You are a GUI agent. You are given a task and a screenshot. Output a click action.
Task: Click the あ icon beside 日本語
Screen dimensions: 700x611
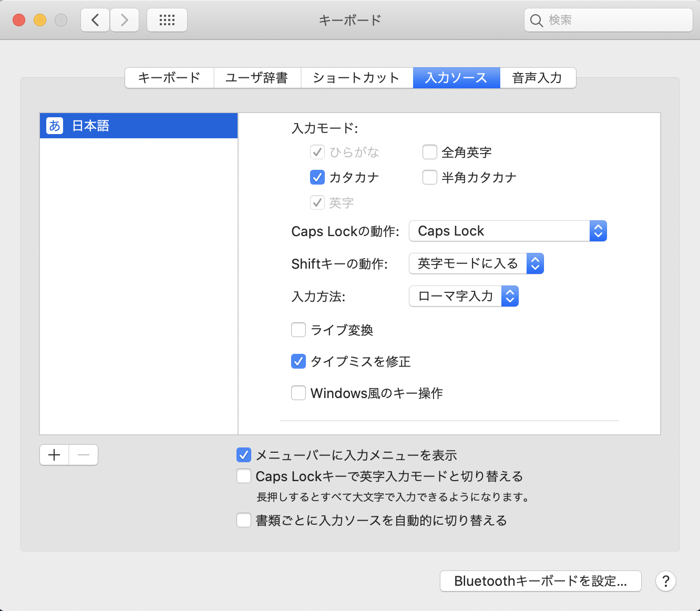55,126
